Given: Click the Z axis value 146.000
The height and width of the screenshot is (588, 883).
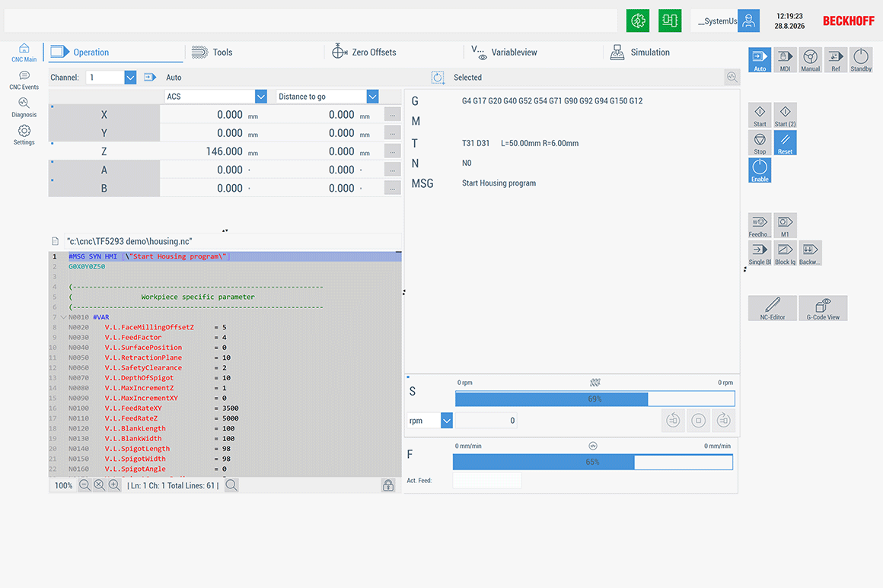Looking at the screenshot, I should (224, 151).
